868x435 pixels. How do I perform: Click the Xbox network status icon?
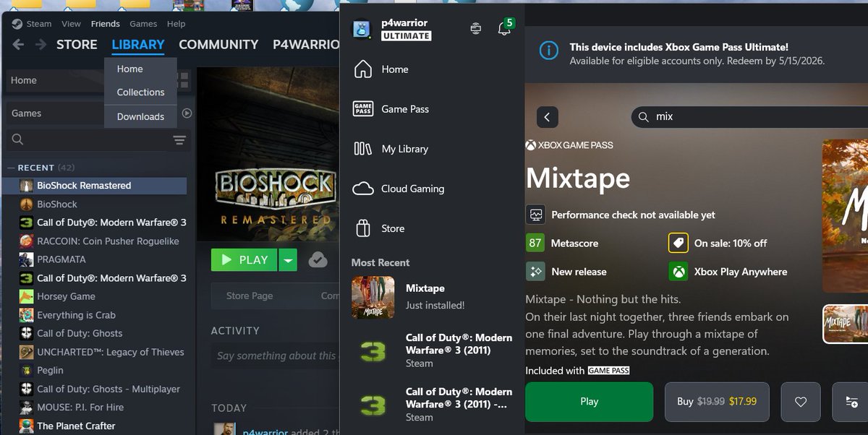pos(475,28)
